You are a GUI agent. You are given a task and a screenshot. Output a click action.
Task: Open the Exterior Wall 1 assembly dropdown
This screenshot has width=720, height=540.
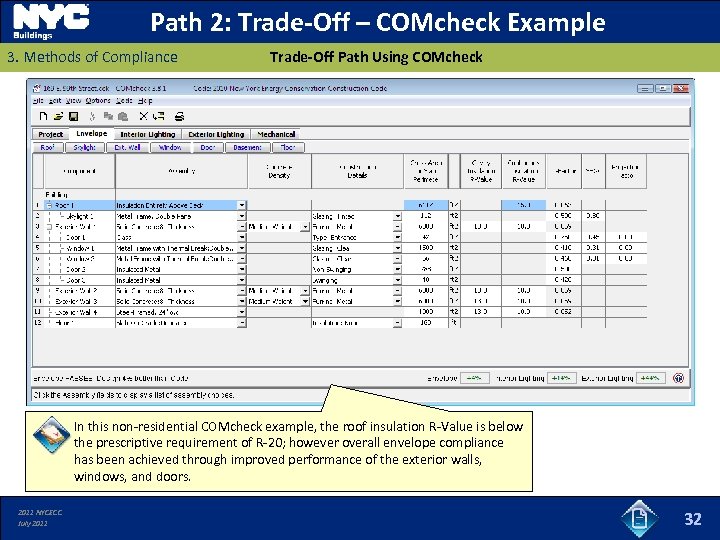click(x=242, y=226)
